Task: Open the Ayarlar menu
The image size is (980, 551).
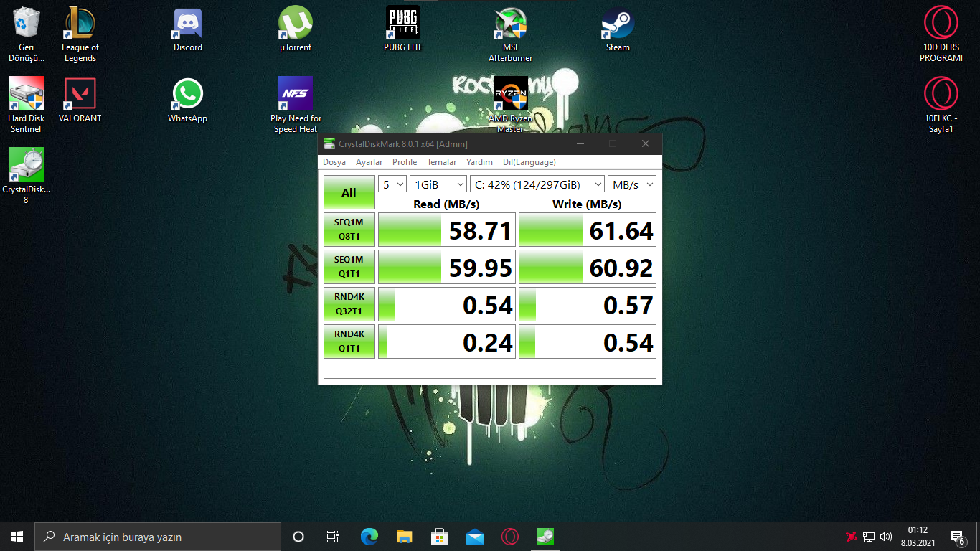Action: tap(369, 162)
